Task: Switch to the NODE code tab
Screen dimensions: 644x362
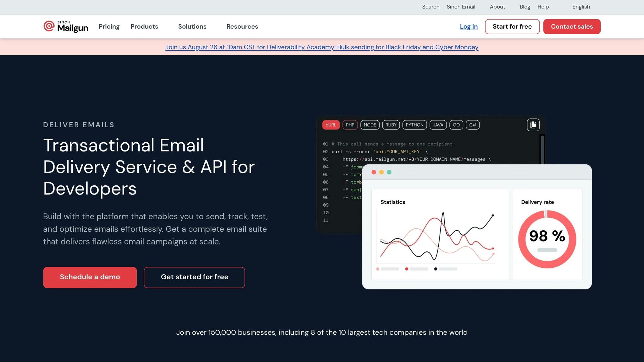Action: (370, 125)
